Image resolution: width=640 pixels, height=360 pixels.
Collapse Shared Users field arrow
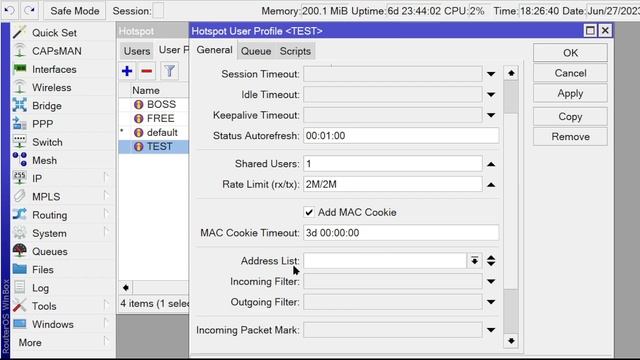click(491, 164)
